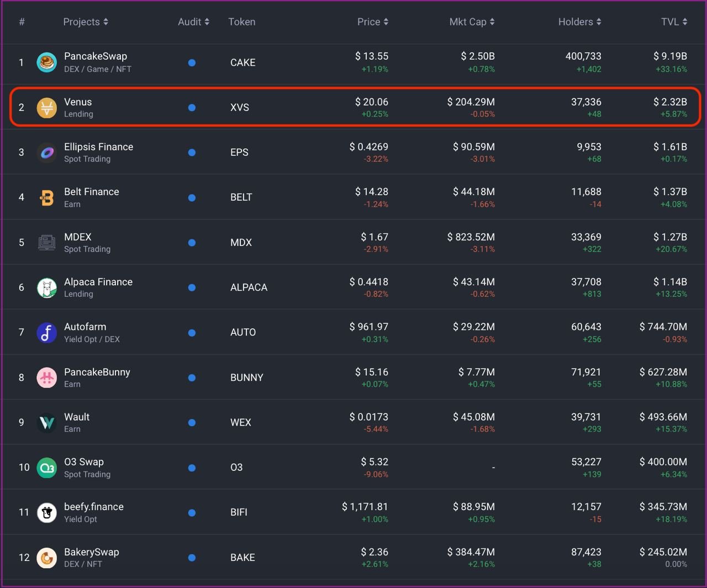Click the Venus project logo icon

[x=46, y=108]
